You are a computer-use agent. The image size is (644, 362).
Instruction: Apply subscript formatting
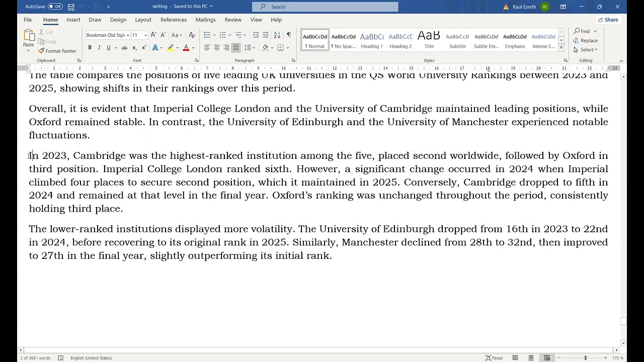point(134,48)
